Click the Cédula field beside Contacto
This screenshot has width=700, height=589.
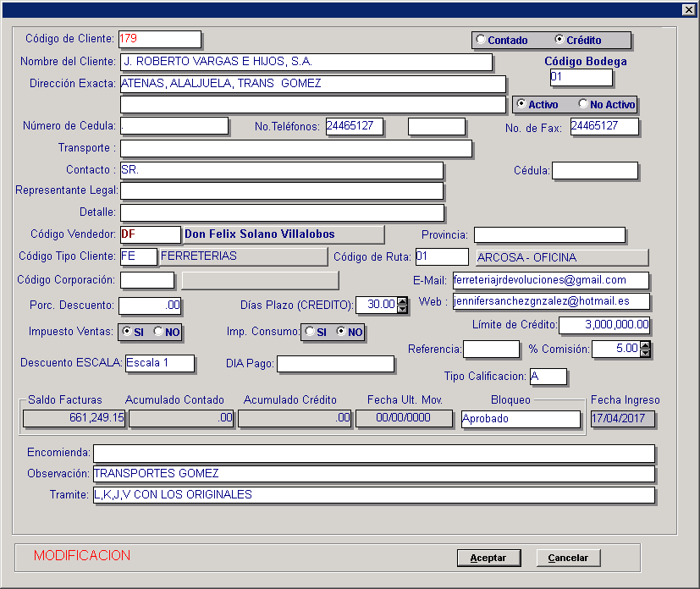[x=595, y=171]
